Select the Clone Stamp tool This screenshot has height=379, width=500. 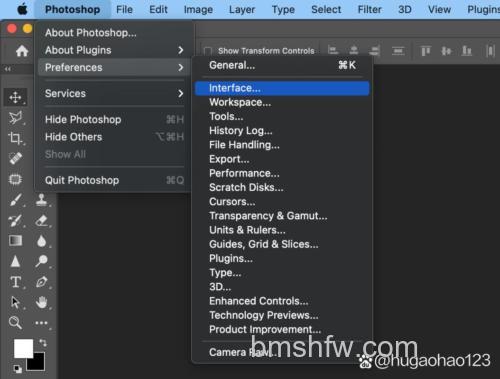(42, 200)
